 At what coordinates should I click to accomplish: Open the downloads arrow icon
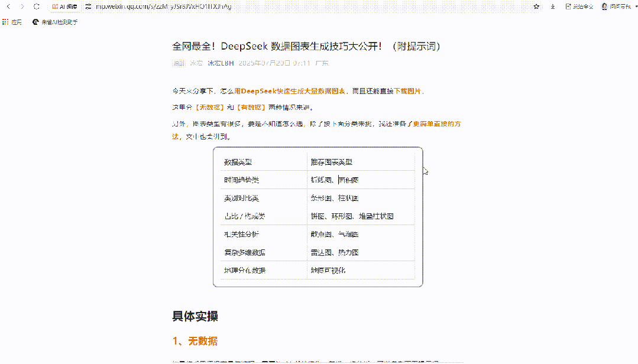pos(552,6)
